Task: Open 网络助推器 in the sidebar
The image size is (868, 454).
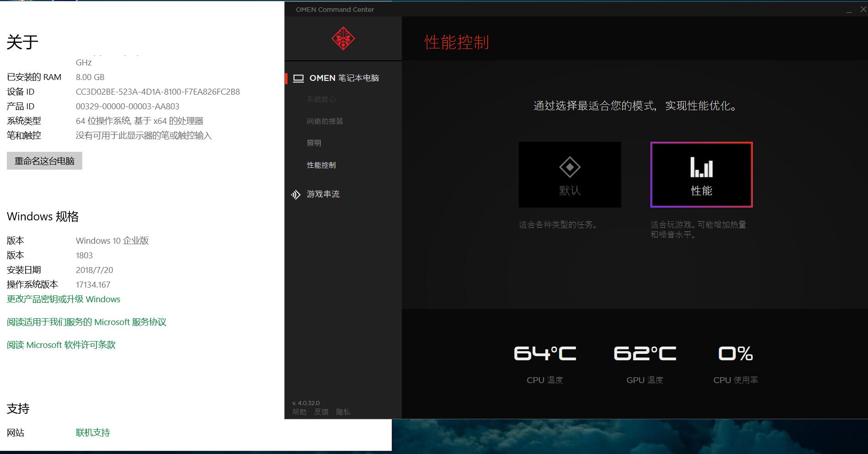Action: [x=325, y=121]
